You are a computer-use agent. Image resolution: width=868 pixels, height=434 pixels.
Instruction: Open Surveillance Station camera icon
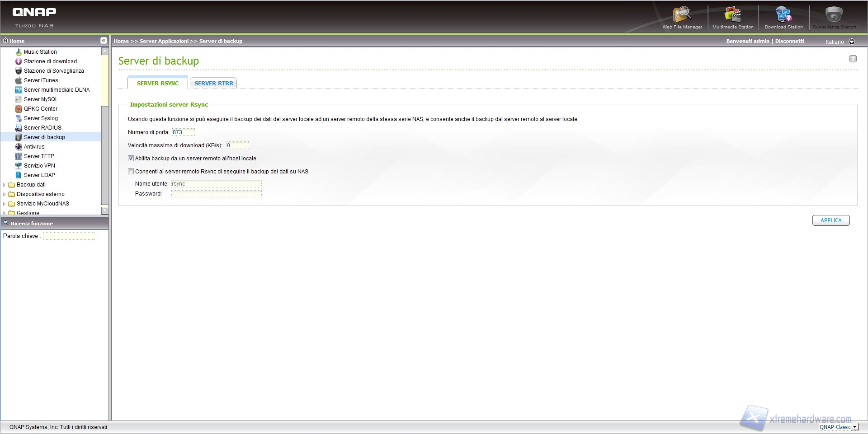[x=834, y=15]
